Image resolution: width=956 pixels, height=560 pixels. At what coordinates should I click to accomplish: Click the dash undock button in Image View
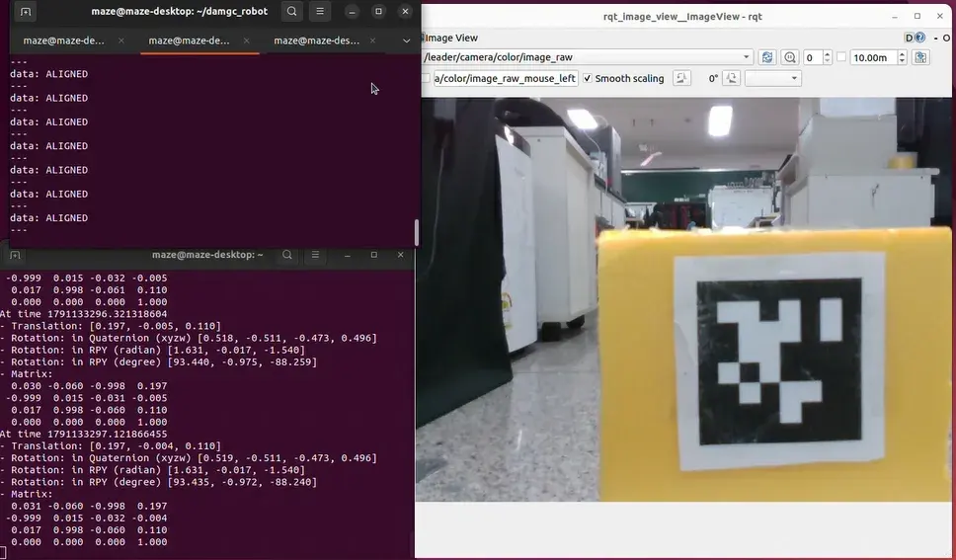coord(936,38)
